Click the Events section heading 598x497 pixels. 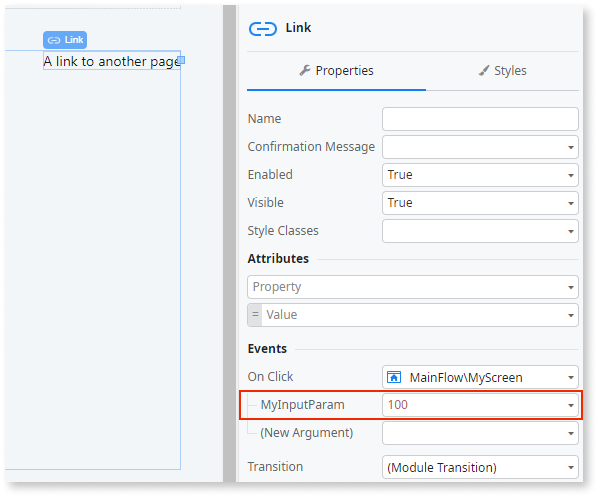point(267,349)
